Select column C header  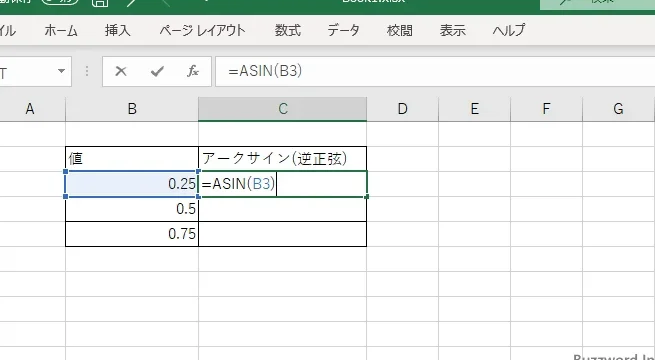coord(283,109)
